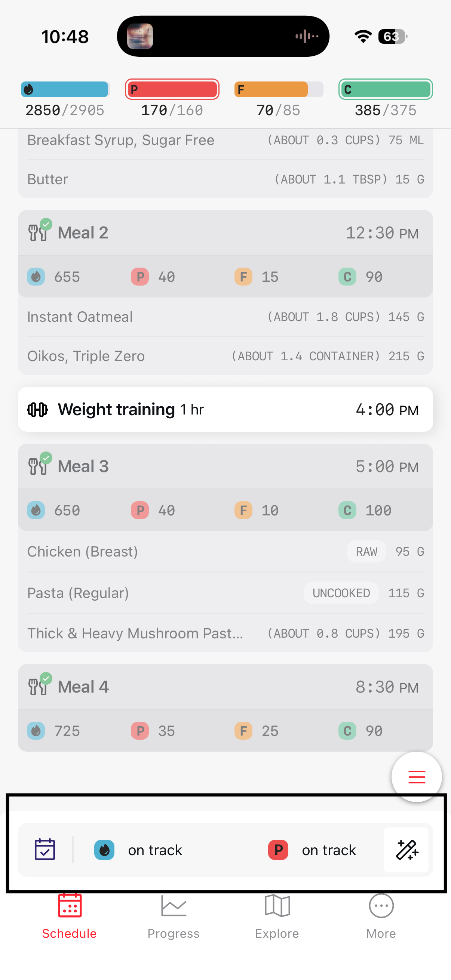Open the calendar check icon in bottom bar
This screenshot has width=451, height=980.
(x=45, y=850)
